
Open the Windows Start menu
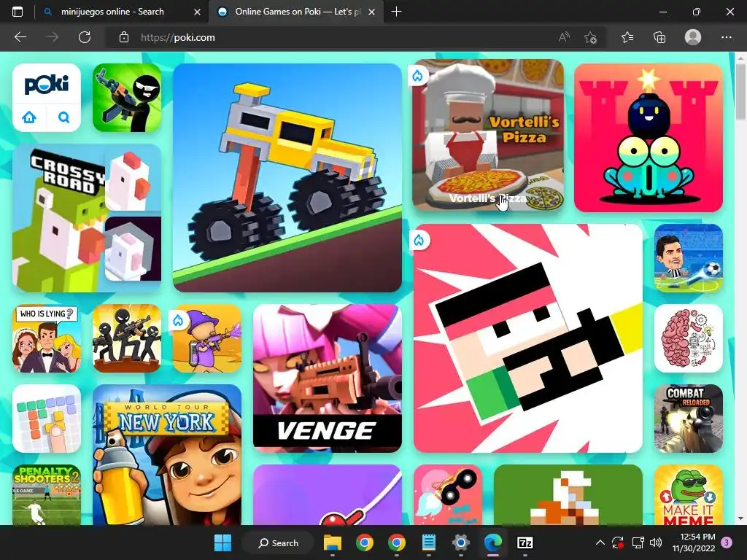click(222, 542)
